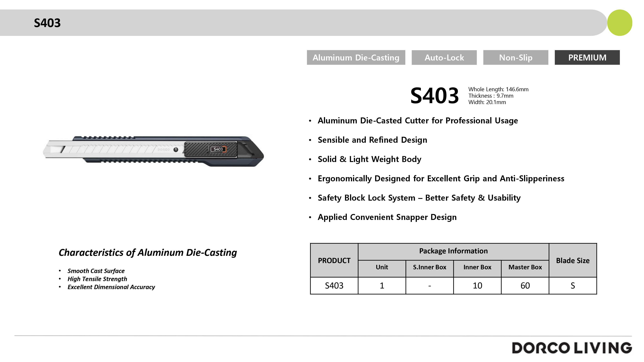644x362 pixels.
Task: Select the dark PREMIUM badge
Action: pyautogui.click(x=587, y=57)
